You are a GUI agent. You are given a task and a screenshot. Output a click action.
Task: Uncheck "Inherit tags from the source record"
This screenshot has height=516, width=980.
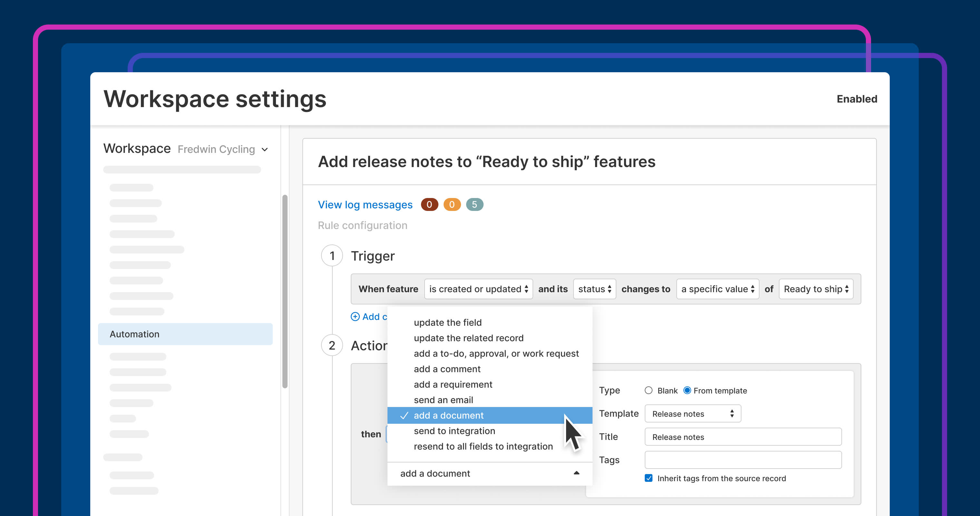pyautogui.click(x=649, y=478)
